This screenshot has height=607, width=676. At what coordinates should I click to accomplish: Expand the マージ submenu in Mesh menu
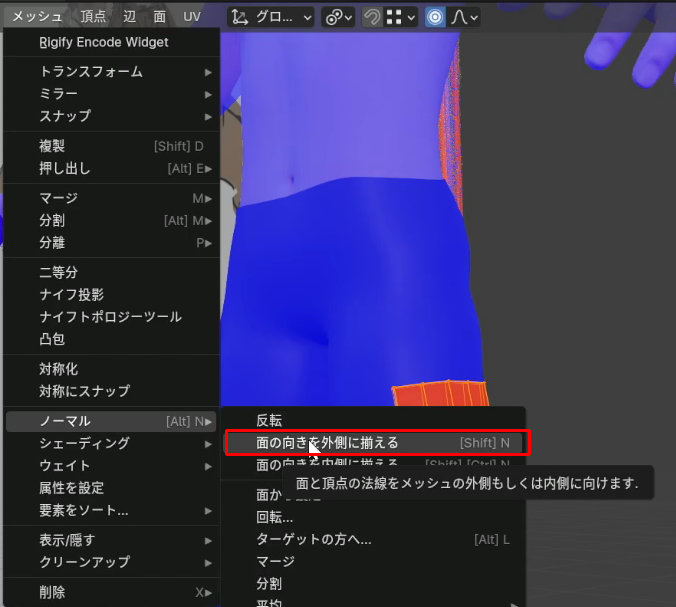coord(112,198)
